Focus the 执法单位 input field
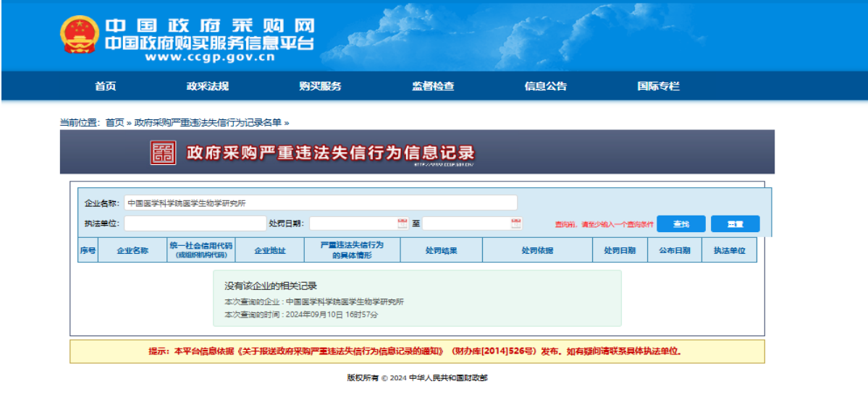Image resolution: width=868 pixels, height=397 pixels. pos(195,223)
